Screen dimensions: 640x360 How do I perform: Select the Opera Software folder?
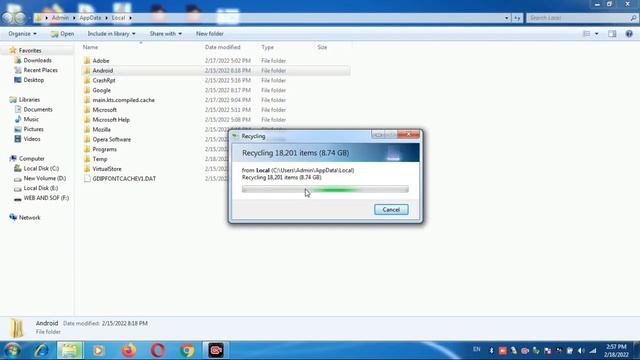(111, 139)
